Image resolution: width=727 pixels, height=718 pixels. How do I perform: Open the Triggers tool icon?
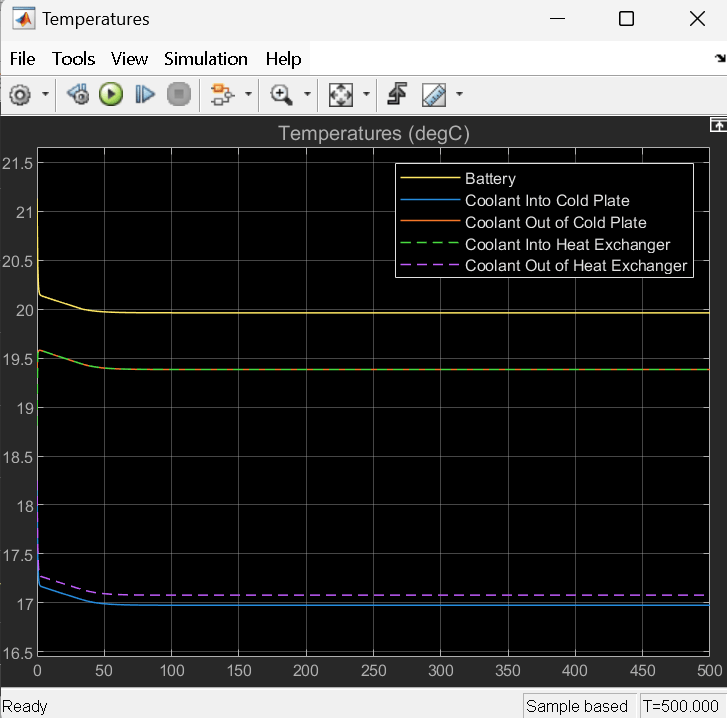(x=397, y=95)
